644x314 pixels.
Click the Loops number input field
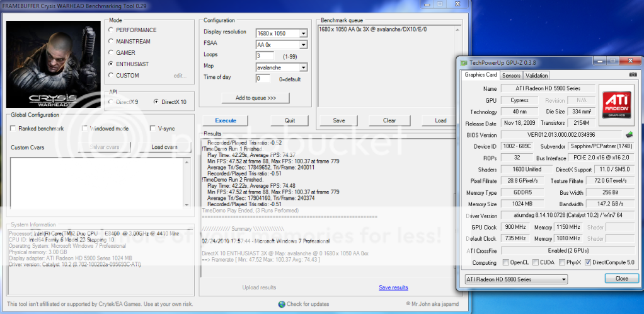pyautogui.click(x=262, y=56)
